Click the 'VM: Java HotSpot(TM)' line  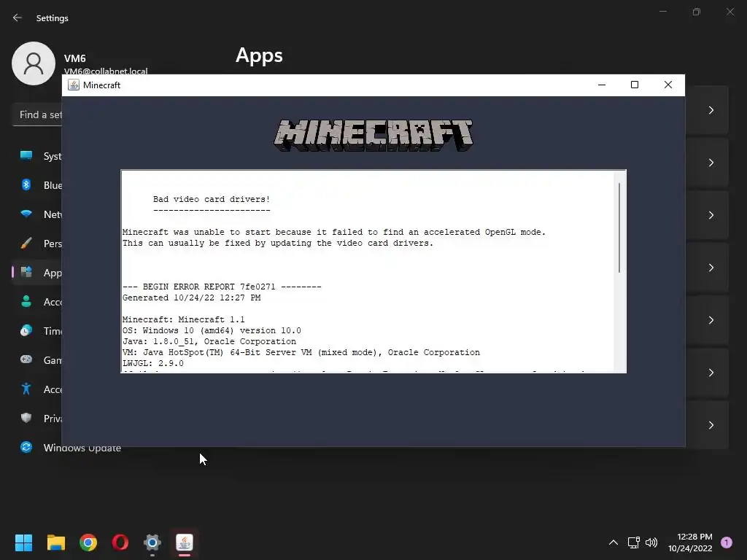pyautogui.click(x=301, y=352)
